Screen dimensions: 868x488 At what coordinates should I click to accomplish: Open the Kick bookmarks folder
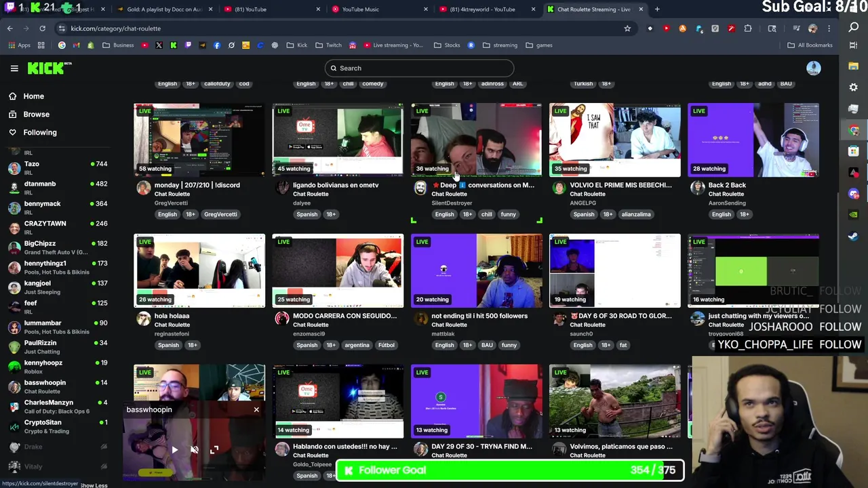click(297, 45)
